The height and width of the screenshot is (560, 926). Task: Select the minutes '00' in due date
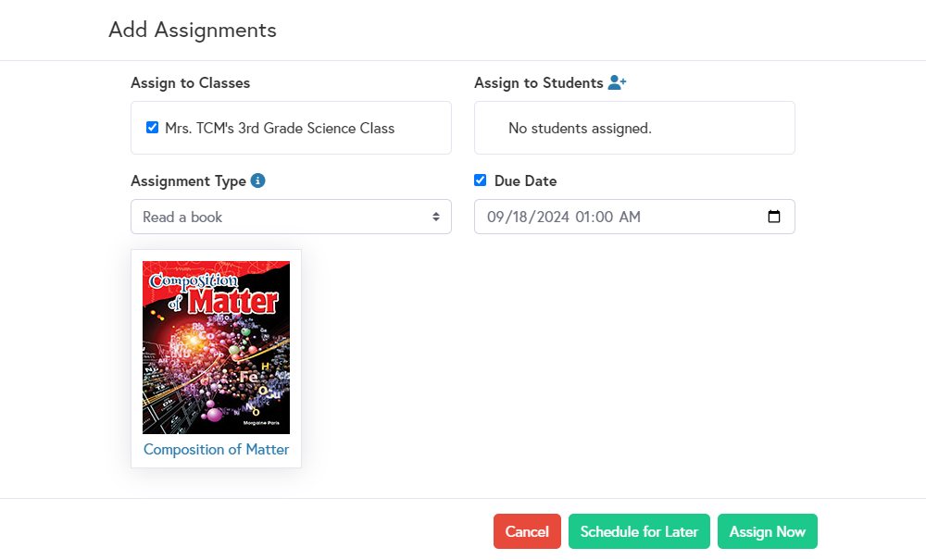pyautogui.click(x=606, y=218)
